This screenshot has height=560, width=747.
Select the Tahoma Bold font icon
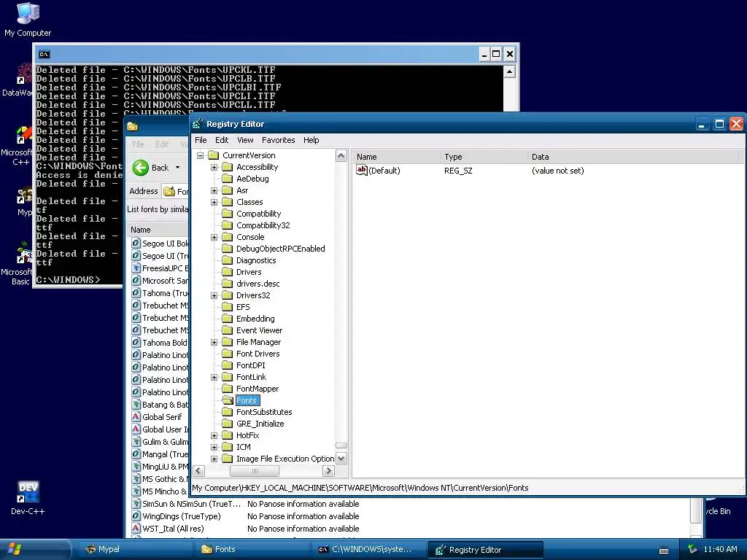(x=136, y=343)
